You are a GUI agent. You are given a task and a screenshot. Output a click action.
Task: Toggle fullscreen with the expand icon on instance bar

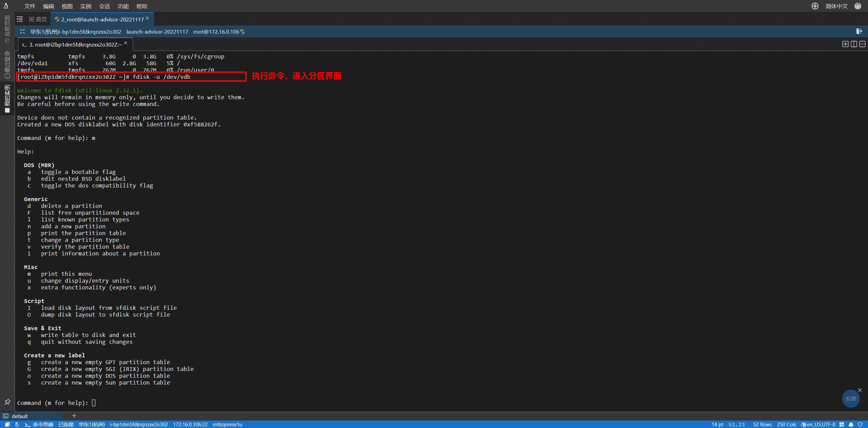22,31
